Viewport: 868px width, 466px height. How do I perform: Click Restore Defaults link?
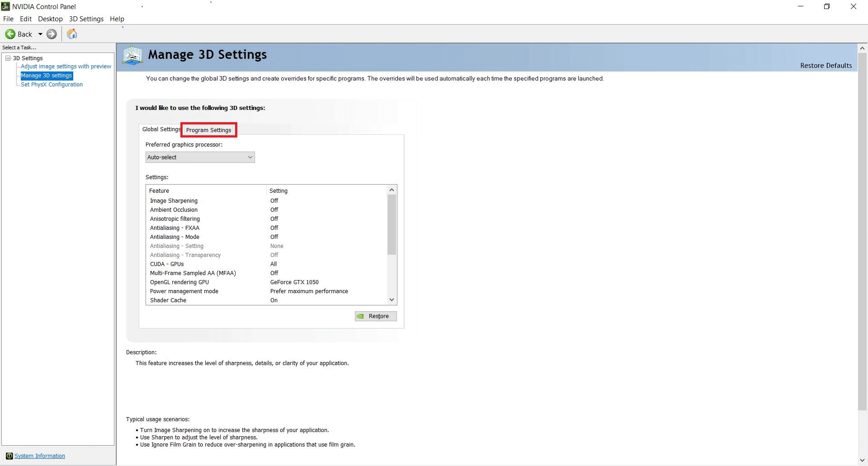[826, 66]
